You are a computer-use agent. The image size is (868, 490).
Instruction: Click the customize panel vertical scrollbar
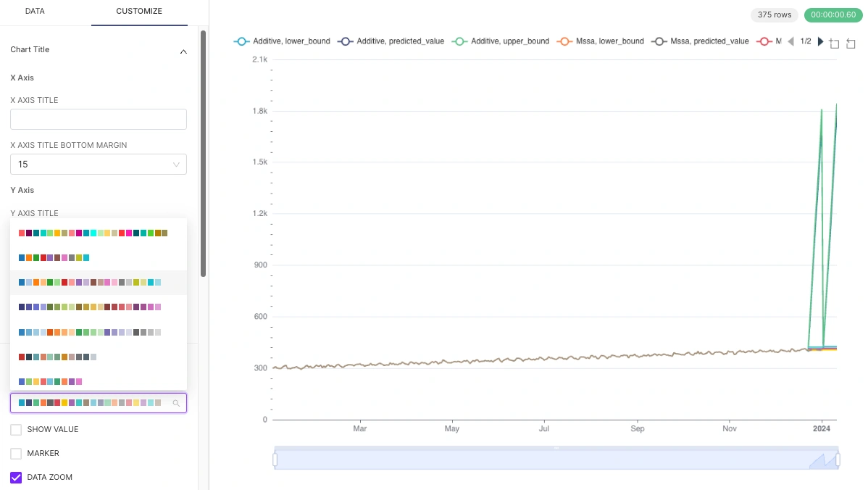tap(203, 154)
